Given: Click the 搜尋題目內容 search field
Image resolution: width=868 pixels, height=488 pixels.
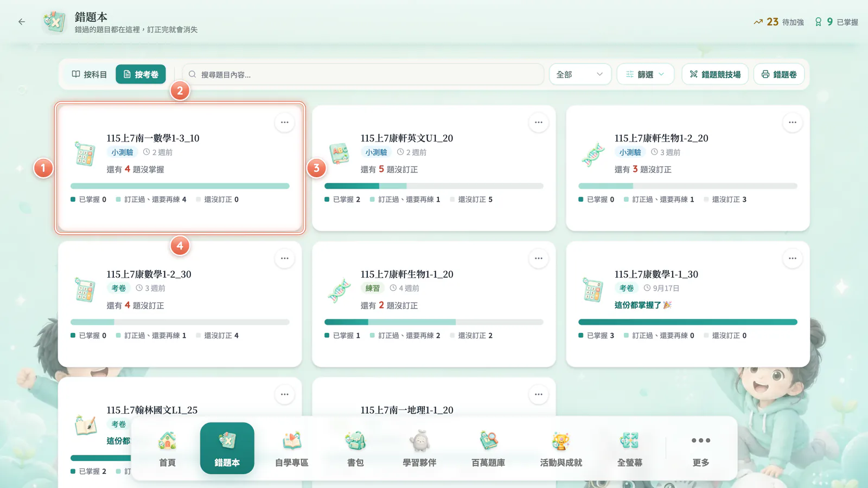Looking at the screenshot, I should 363,74.
